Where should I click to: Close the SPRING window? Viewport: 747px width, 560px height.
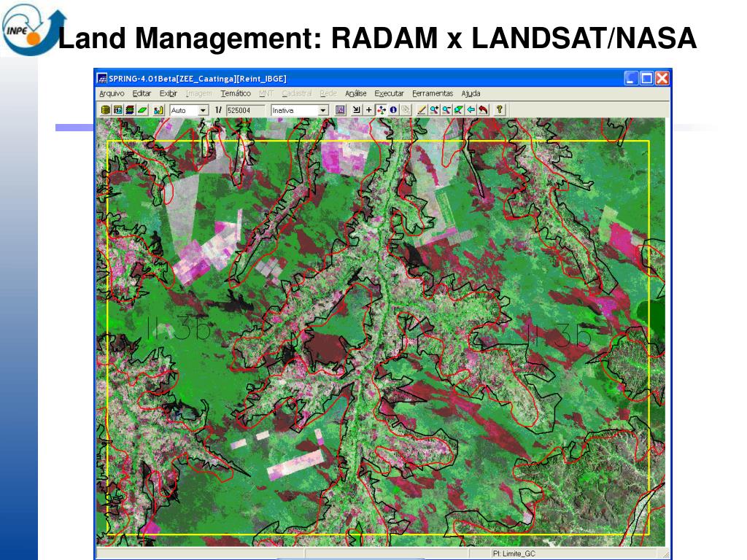pyautogui.click(x=662, y=78)
